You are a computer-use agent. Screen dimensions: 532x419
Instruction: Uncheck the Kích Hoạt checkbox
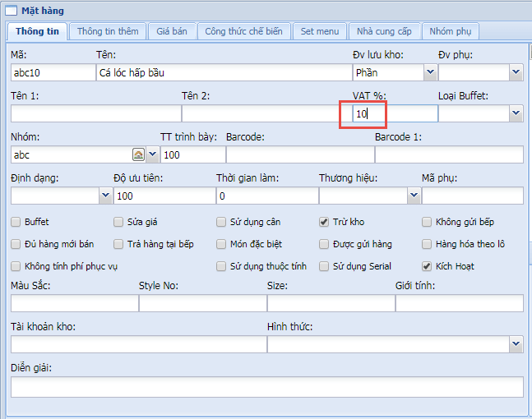[427, 266]
